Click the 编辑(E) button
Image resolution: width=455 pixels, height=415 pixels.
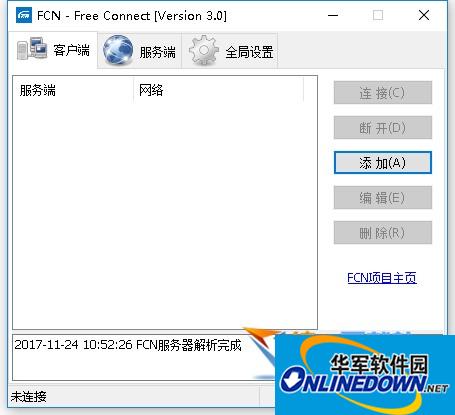click(383, 198)
